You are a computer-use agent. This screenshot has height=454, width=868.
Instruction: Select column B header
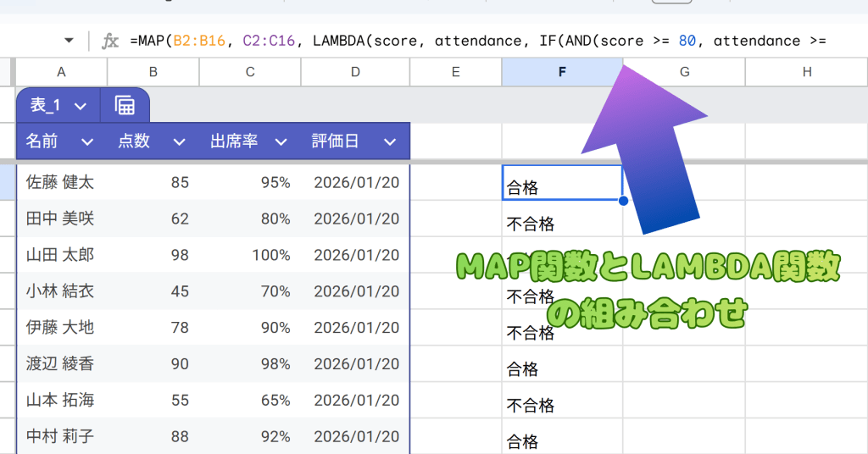pos(153,72)
